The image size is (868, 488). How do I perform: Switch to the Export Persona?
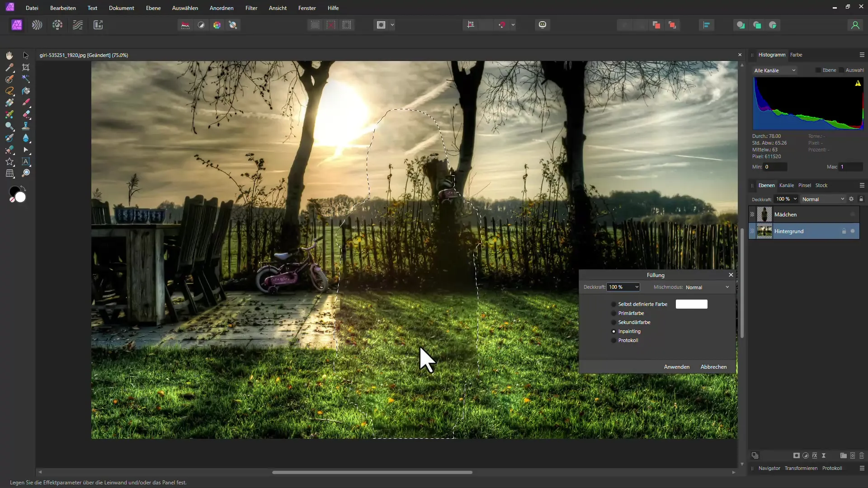[x=98, y=25]
